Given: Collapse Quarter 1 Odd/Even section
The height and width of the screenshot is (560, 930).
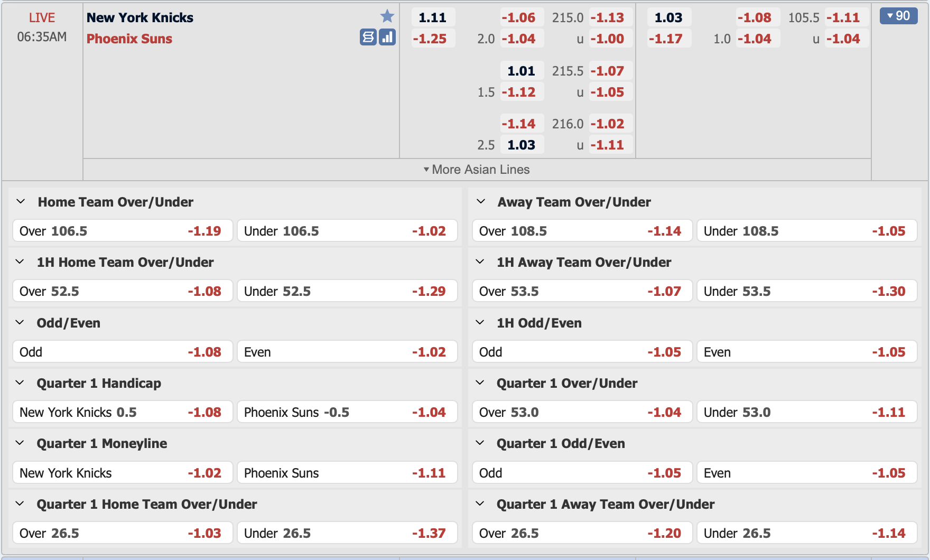Looking at the screenshot, I should pyautogui.click(x=480, y=443).
